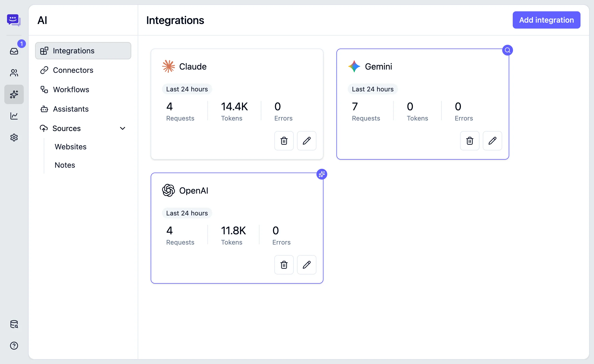Click the Claude starburst logo
Viewport: 594px width, 364px height.
[168, 66]
